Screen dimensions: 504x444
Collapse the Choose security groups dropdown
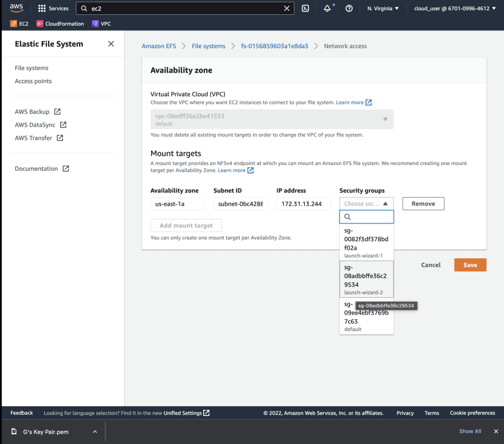367,203
